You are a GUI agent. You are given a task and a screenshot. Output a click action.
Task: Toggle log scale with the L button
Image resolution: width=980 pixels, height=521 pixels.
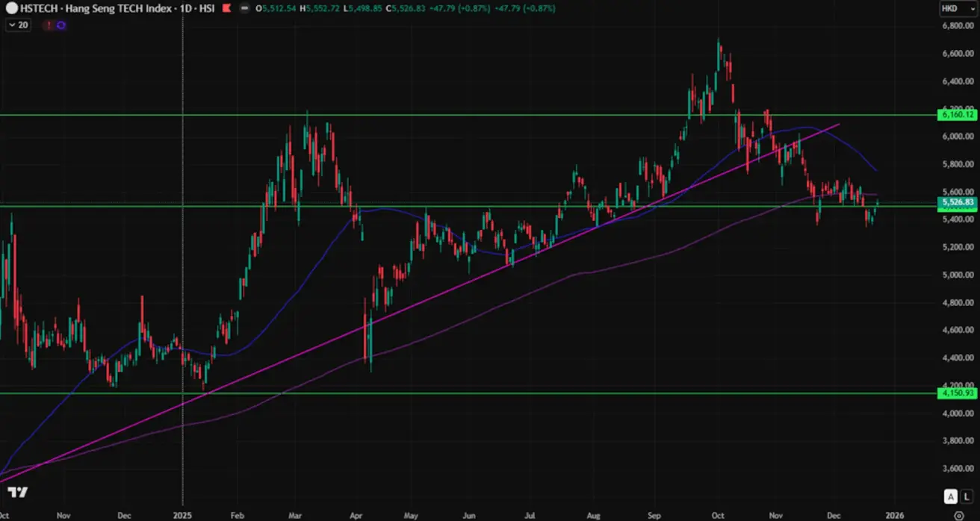(x=965, y=496)
